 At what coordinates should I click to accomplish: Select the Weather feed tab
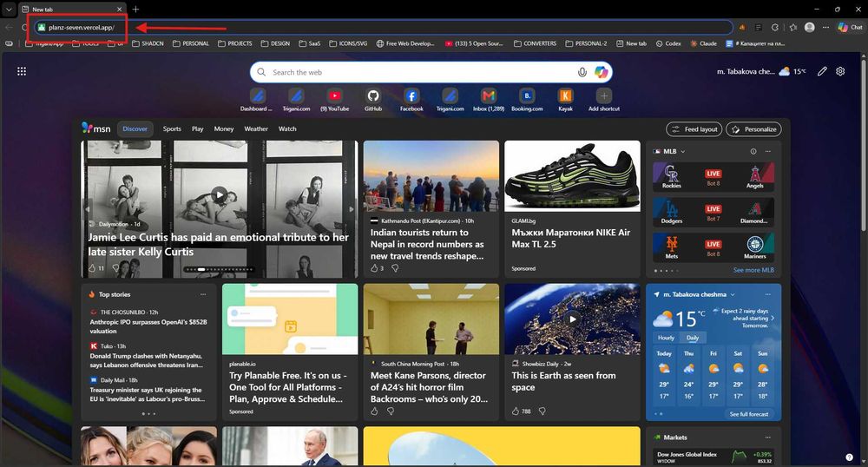[x=256, y=128]
